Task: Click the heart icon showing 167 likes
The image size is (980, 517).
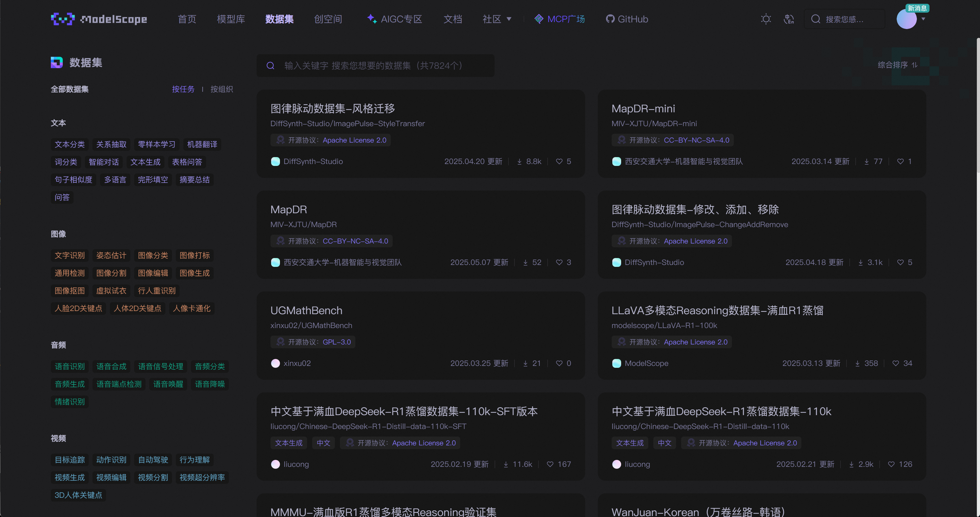Action: [x=550, y=464]
